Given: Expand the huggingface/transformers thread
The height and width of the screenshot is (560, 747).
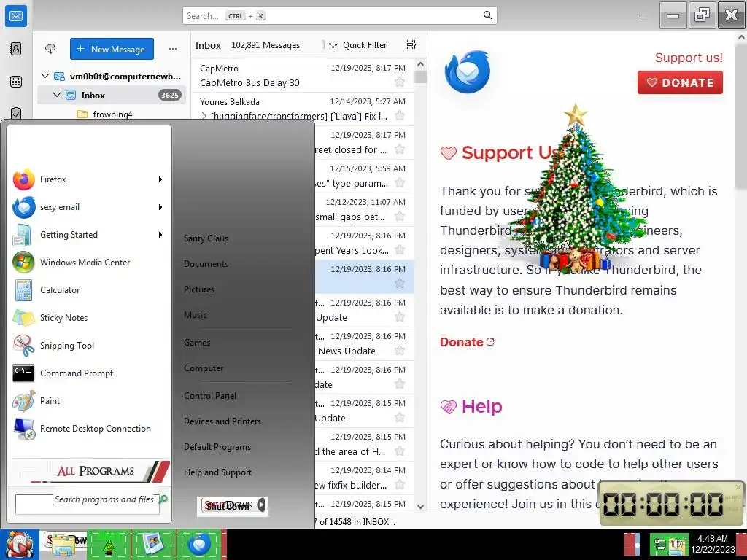Looking at the screenshot, I should tap(204, 116).
